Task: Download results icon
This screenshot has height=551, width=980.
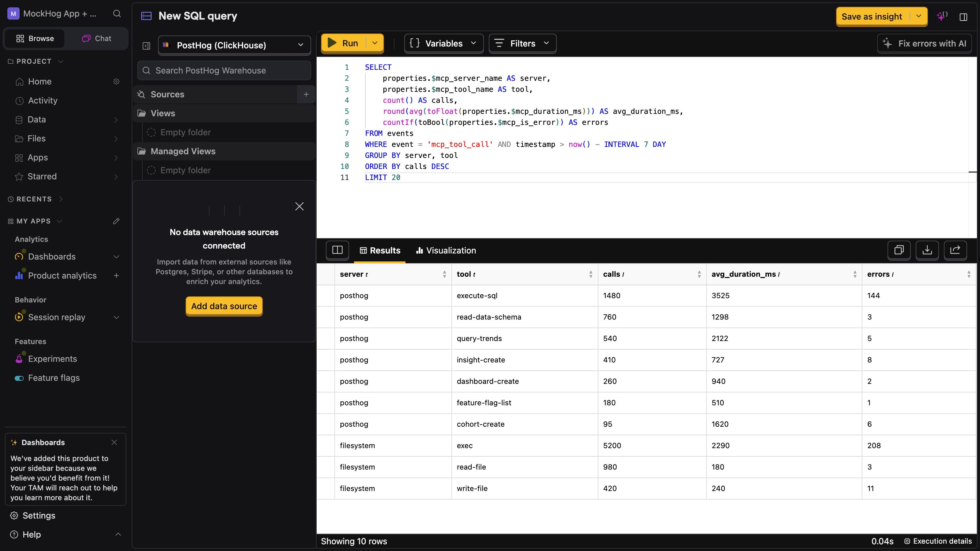Action: click(x=927, y=250)
